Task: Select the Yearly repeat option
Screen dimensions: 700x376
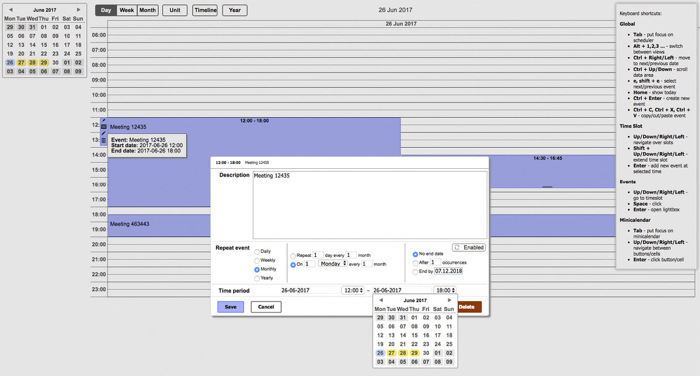Action: click(257, 279)
